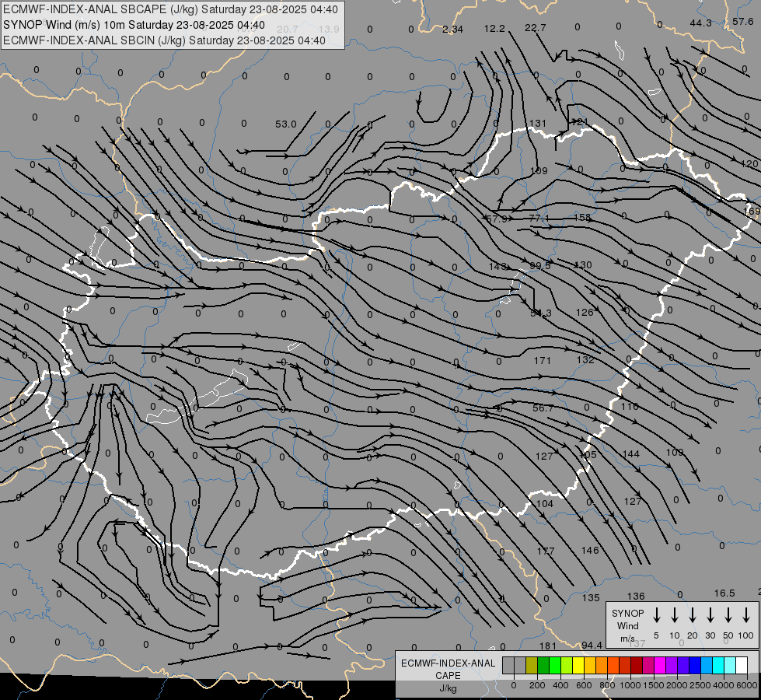Click the 6000 tick label in CAPE legend

tap(747, 685)
